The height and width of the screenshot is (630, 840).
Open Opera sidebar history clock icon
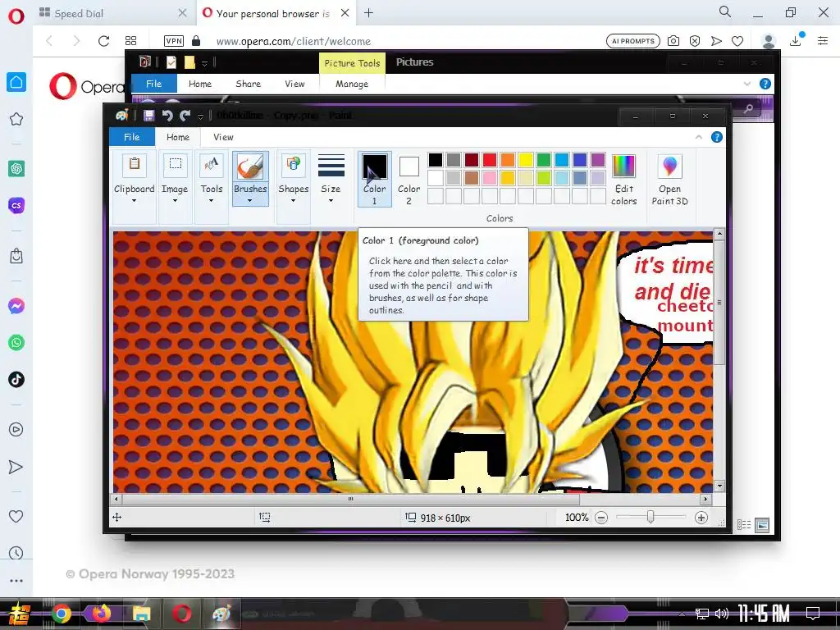click(x=16, y=553)
